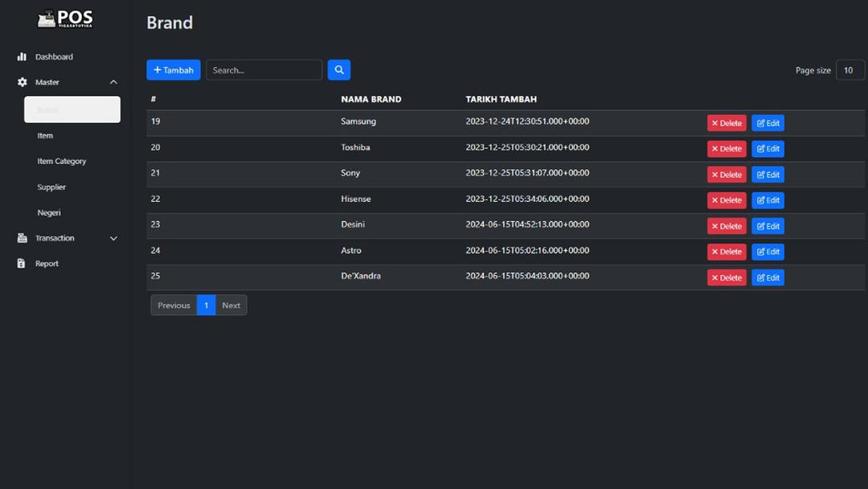Image resolution: width=868 pixels, height=489 pixels.
Task: Click the Master gear icon
Action: point(22,82)
